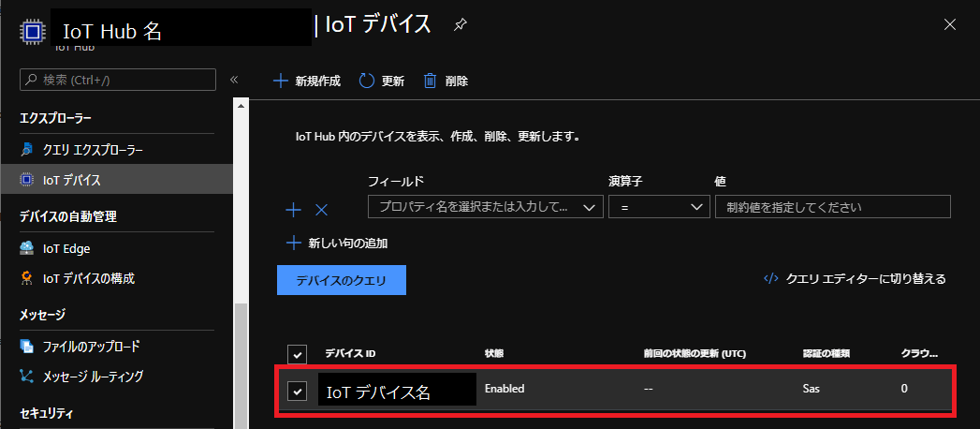Click the plus icon to add filter row
Image resolution: width=980 pixels, height=429 pixels.
[293, 210]
